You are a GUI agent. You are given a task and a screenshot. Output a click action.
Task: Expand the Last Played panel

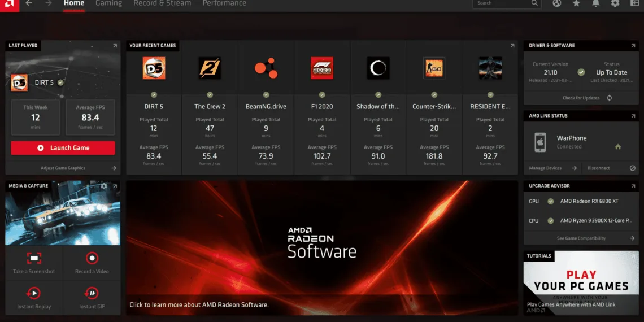(x=115, y=46)
